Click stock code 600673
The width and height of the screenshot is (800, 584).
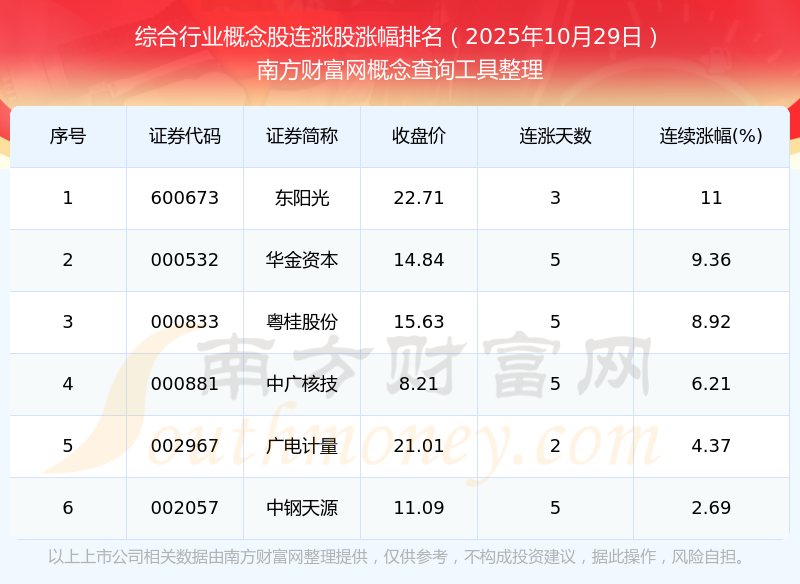pos(185,198)
